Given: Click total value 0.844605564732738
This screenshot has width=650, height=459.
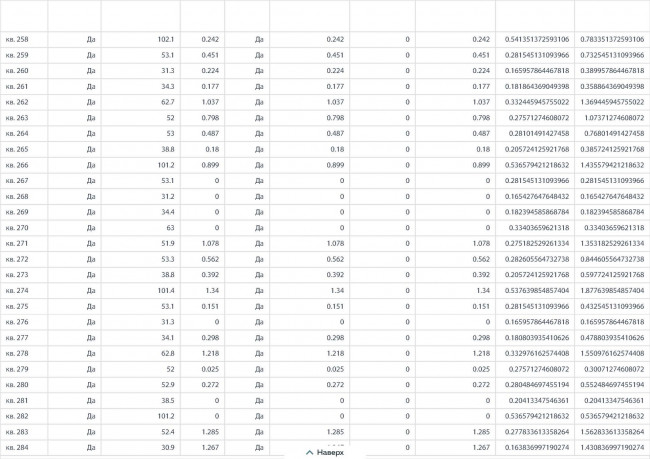Looking at the screenshot, I should point(612,259).
